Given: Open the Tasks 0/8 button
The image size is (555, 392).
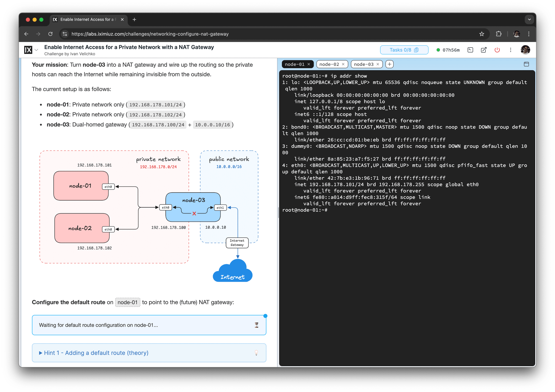Looking at the screenshot, I should click(404, 50).
